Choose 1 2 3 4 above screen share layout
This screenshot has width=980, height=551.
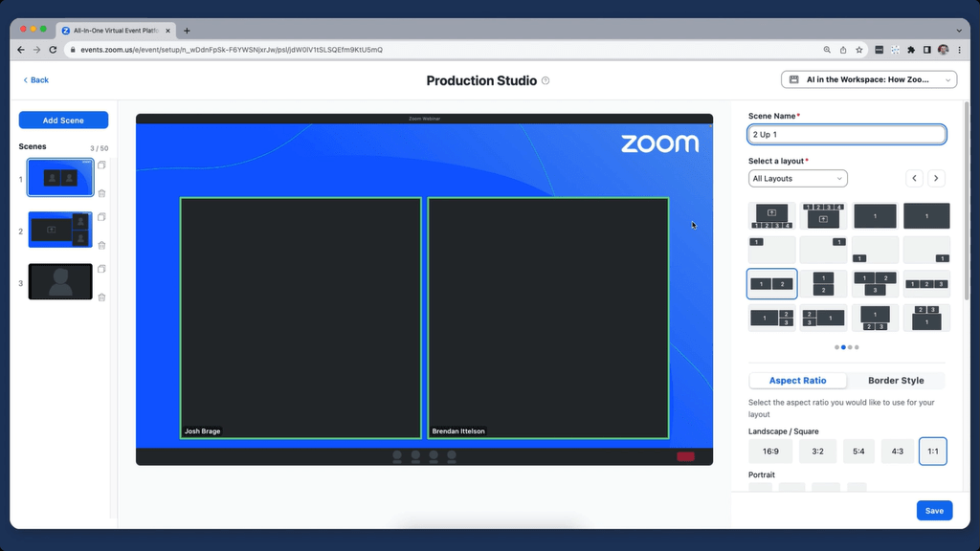tap(823, 216)
